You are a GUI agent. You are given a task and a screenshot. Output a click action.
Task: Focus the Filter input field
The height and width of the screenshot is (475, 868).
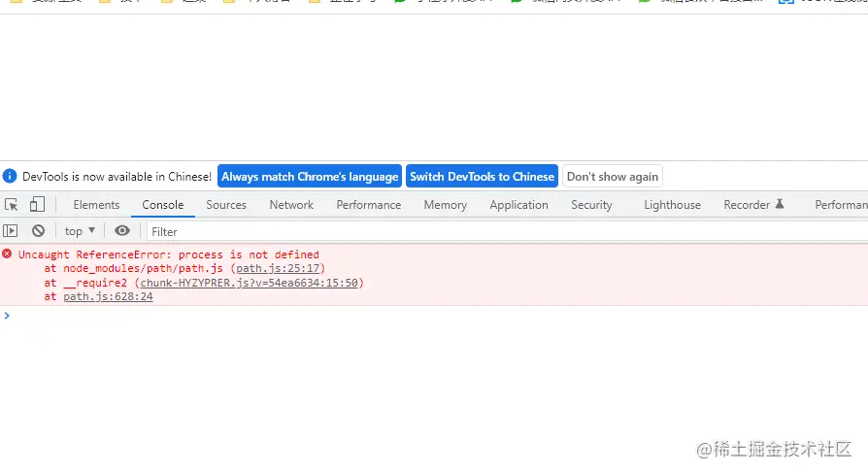[x=507, y=231]
